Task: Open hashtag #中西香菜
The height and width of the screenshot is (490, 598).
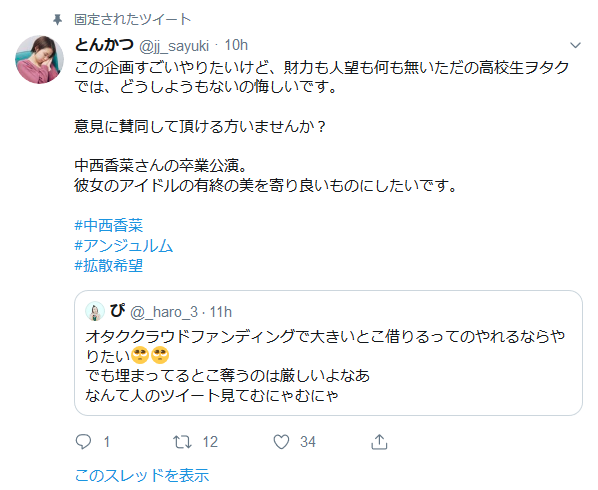Action: click(108, 225)
